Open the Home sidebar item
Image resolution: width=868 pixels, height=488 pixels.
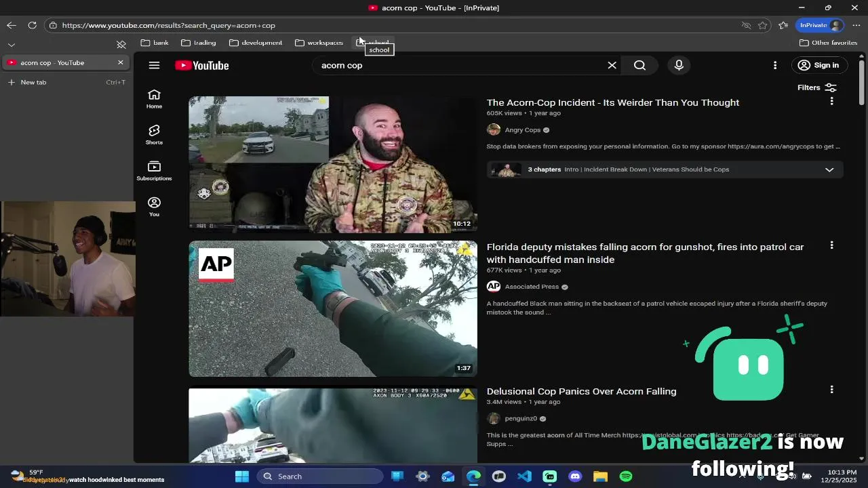click(154, 99)
